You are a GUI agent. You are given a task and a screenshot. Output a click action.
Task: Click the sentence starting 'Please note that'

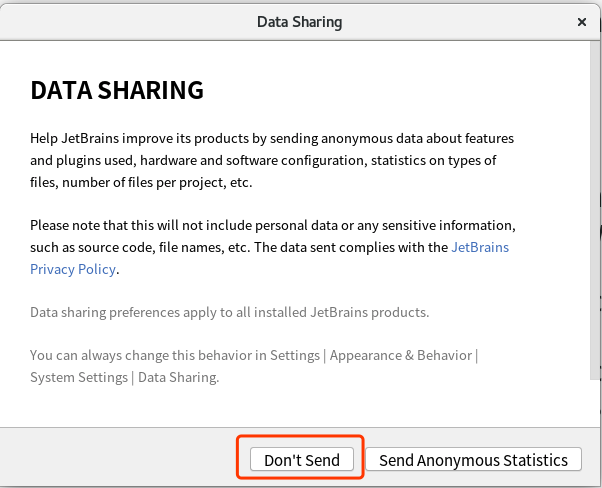click(273, 247)
